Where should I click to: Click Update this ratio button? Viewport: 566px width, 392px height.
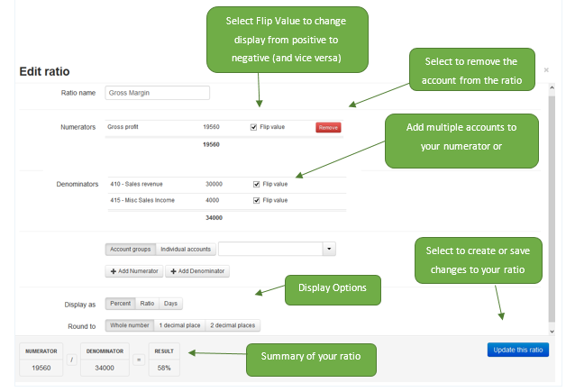click(x=517, y=350)
